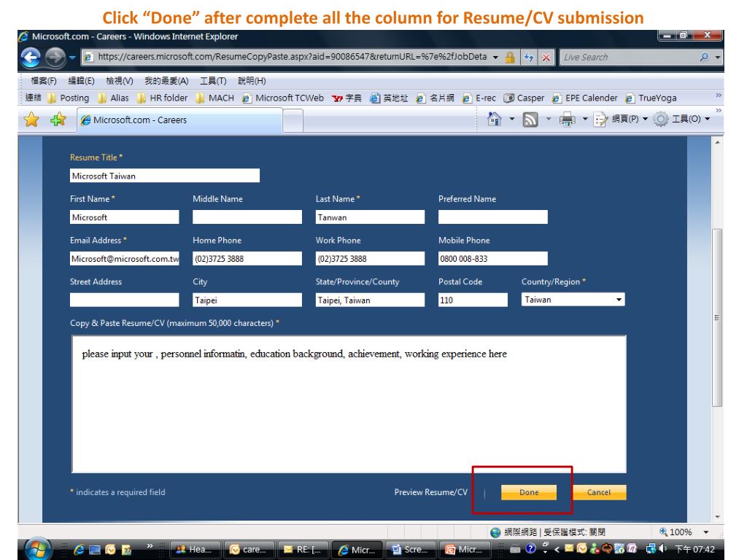
Task: Click the RSS feeds icon
Action: [x=530, y=120]
